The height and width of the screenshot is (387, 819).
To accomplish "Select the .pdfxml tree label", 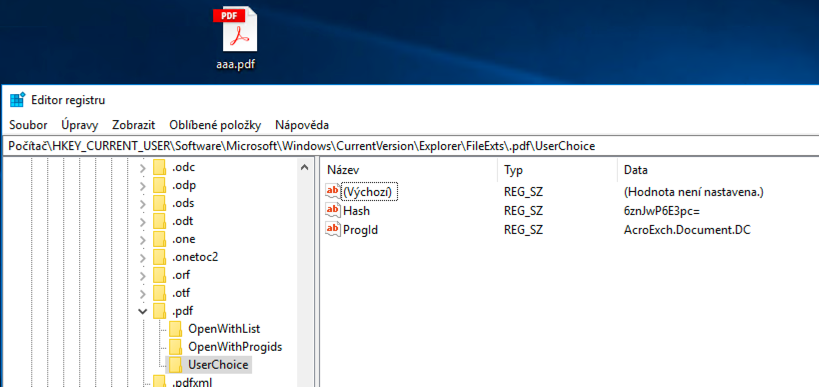I will click(192, 382).
